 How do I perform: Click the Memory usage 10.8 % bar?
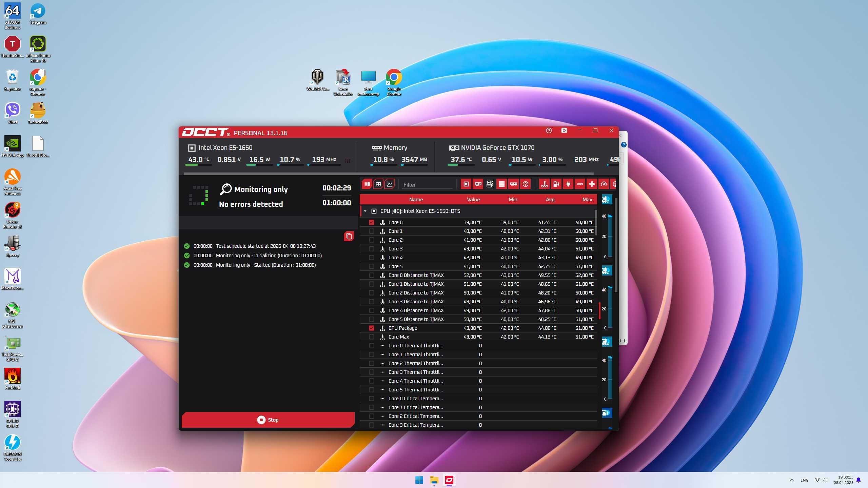[x=383, y=165]
